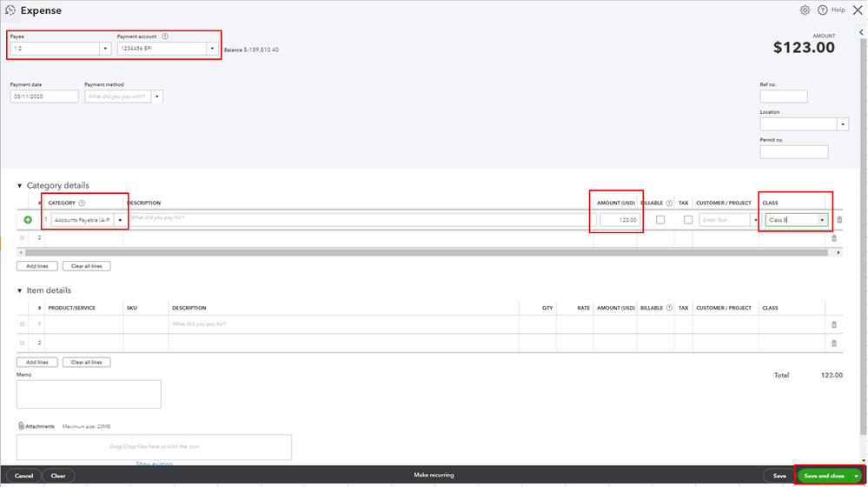Delete category line 2 with trash icon

click(x=834, y=238)
